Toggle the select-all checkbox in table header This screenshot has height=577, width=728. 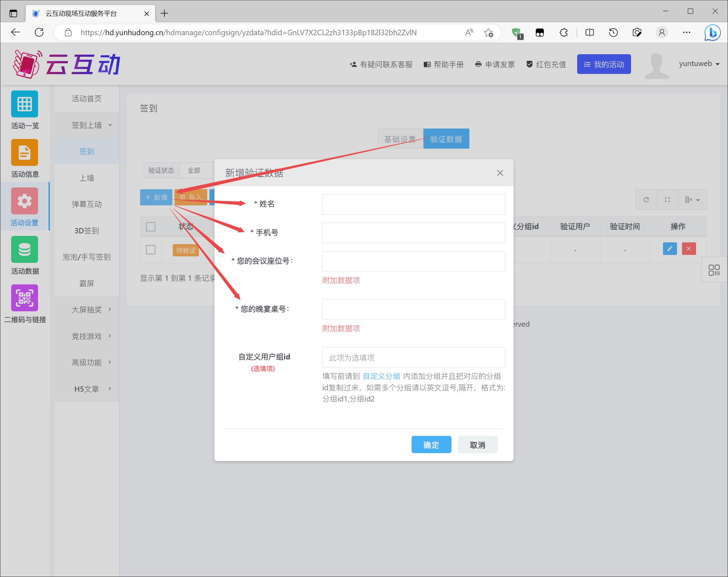coord(150,227)
